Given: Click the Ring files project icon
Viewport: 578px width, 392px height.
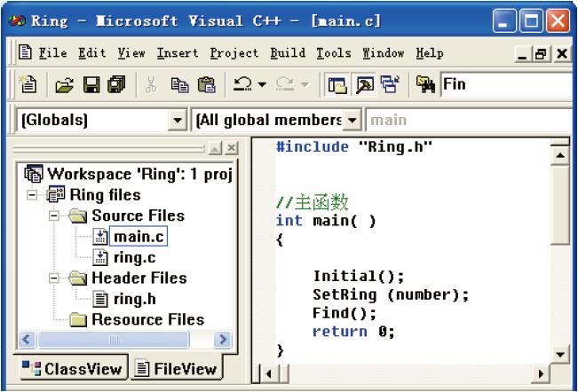Looking at the screenshot, I should coord(56,195).
